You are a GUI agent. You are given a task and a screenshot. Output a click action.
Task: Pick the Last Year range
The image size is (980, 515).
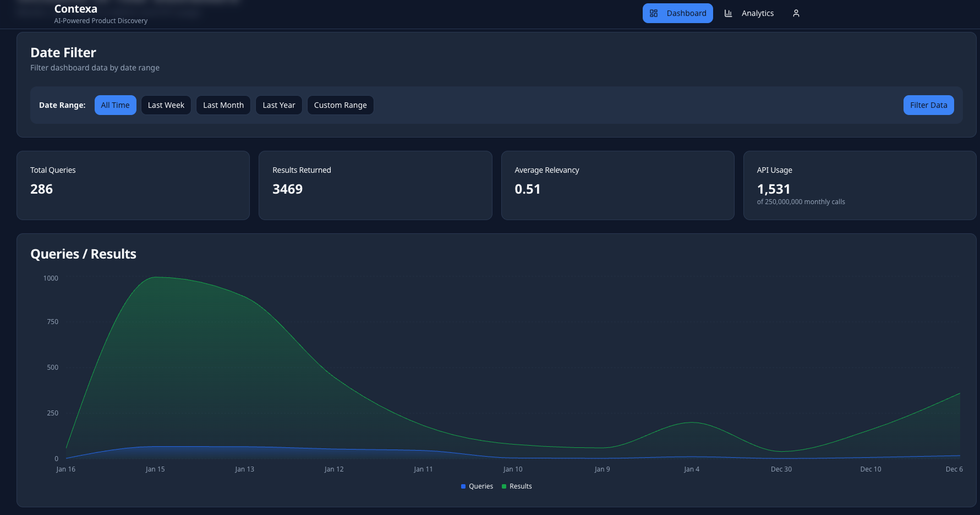(279, 105)
